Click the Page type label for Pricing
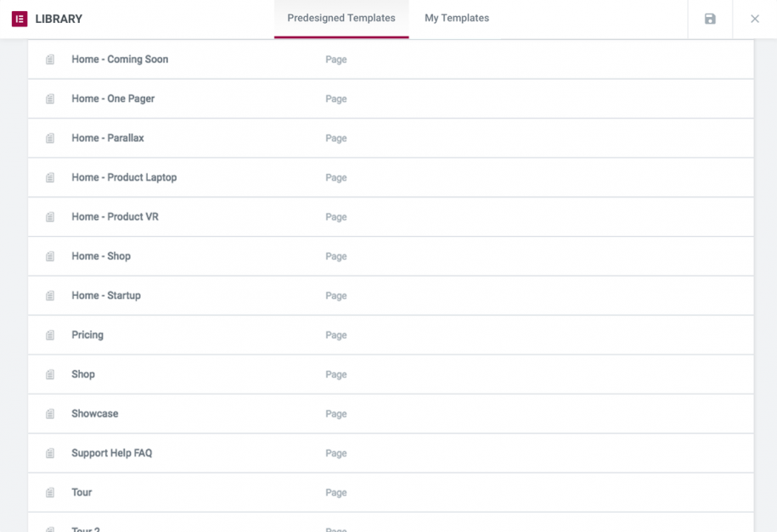777x532 pixels. (x=336, y=335)
